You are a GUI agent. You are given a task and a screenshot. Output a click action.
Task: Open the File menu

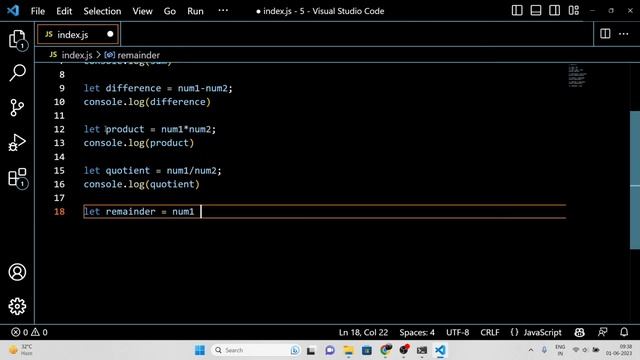click(x=38, y=11)
